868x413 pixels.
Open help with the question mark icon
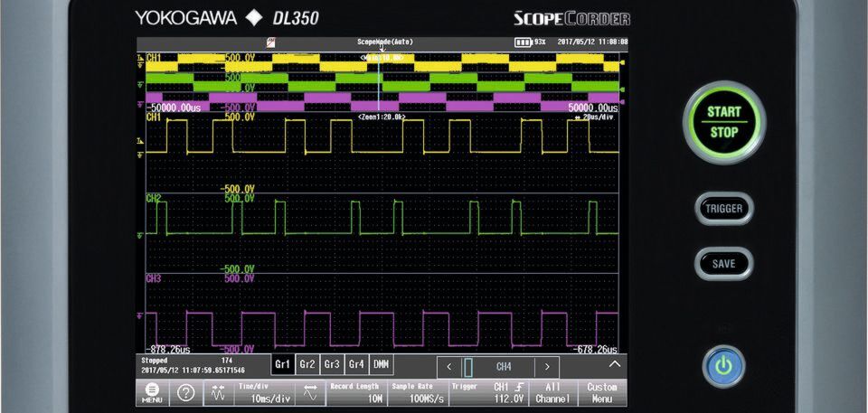pyautogui.click(x=185, y=393)
